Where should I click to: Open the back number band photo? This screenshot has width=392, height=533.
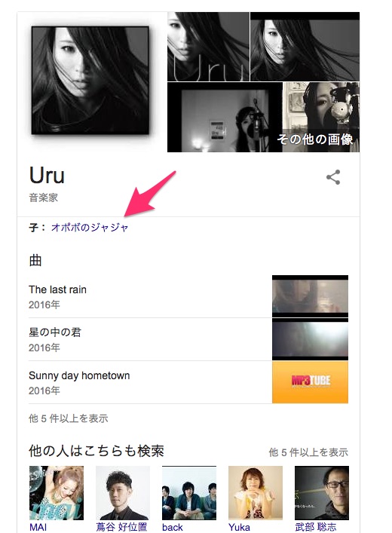(x=189, y=493)
